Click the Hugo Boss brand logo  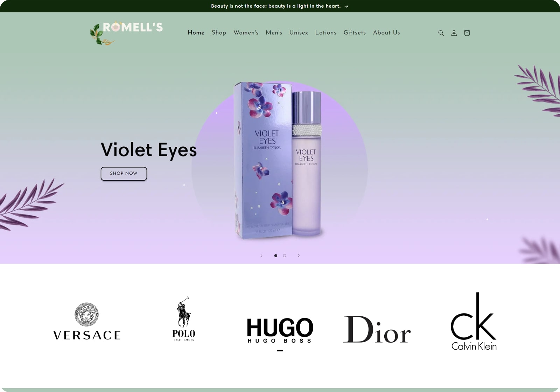tap(280, 330)
